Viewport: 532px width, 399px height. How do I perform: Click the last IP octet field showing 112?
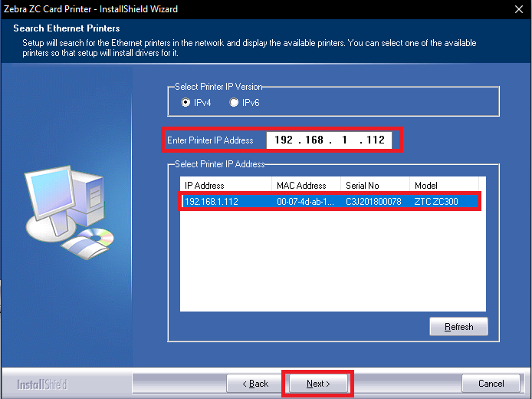point(375,140)
